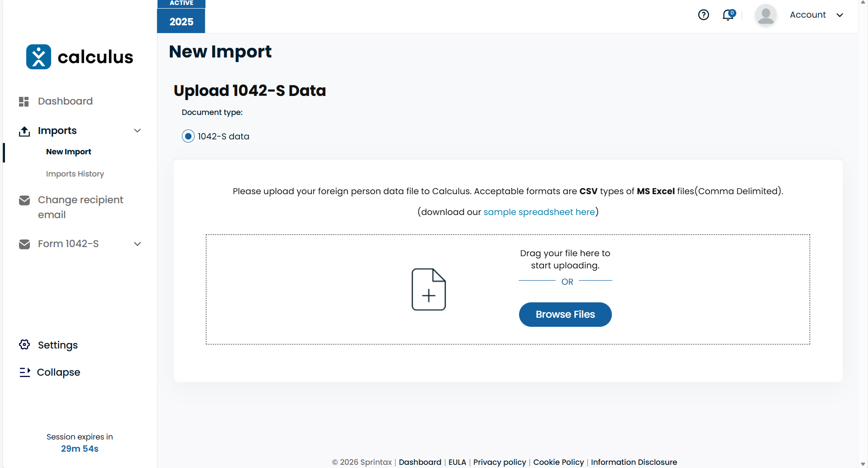Click the Dashboard grid icon in sidebar
This screenshot has width=868, height=468.
coord(24,101)
